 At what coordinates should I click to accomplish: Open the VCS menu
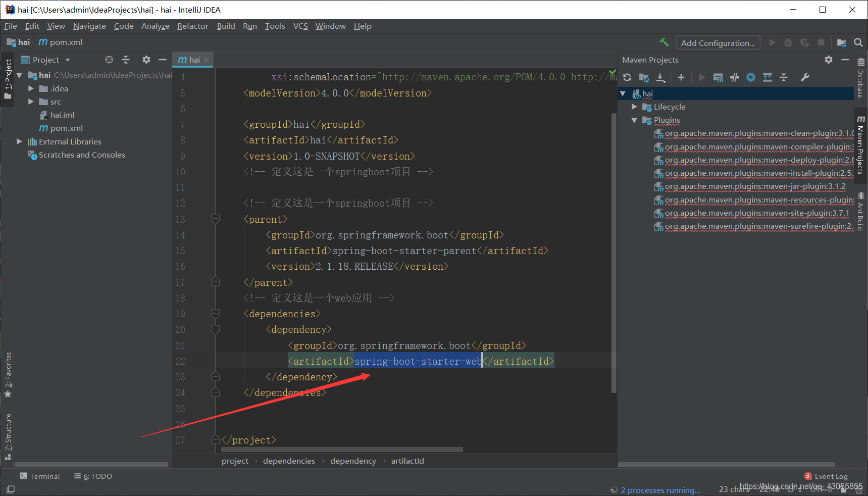(300, 26)
